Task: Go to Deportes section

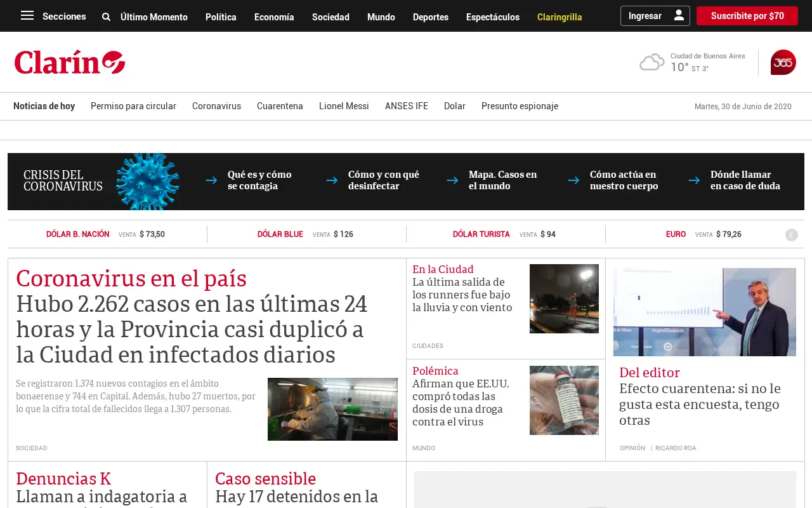Action: [431, 17]
